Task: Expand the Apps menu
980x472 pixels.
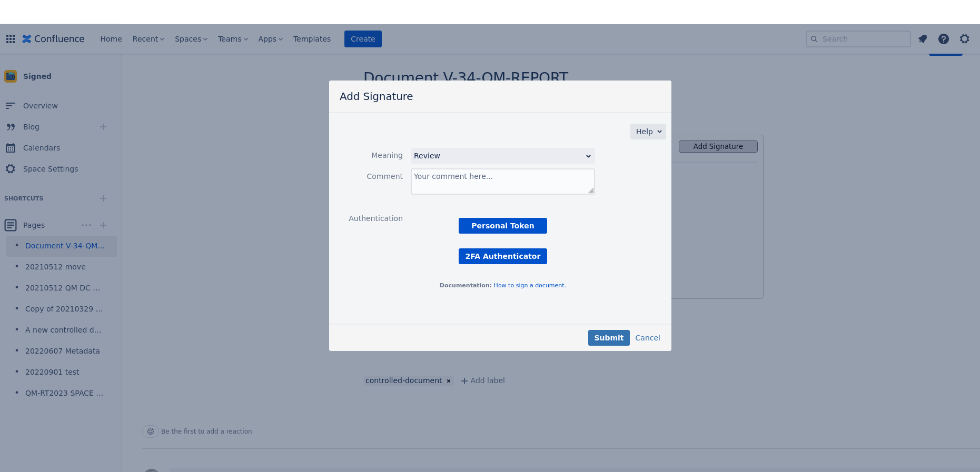Action: (270, 39)
